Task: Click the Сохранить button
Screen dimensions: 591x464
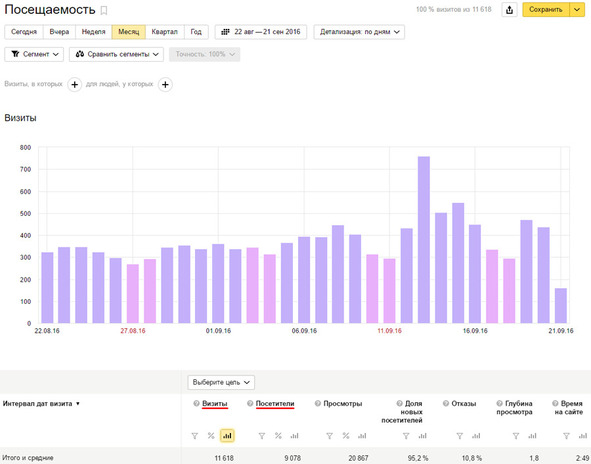Action: 546,10
